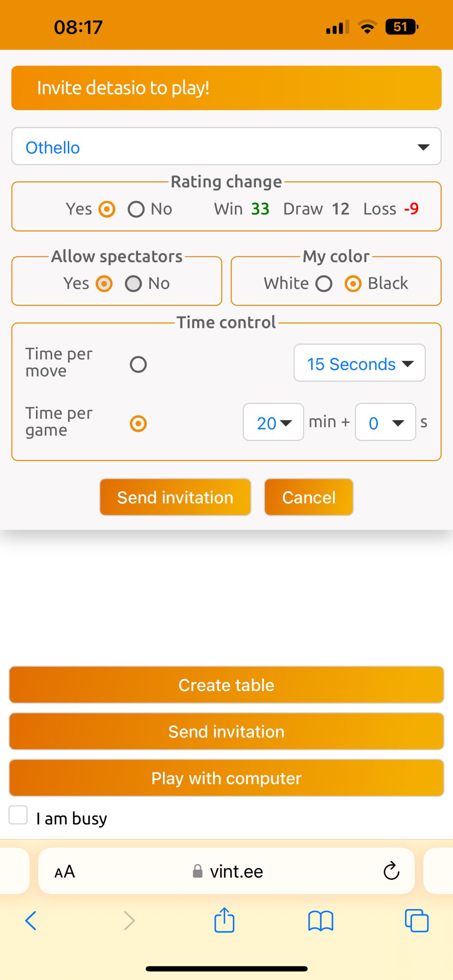Tap Safari's back arrow icon

pyautogui.click(x=31, y=920)
